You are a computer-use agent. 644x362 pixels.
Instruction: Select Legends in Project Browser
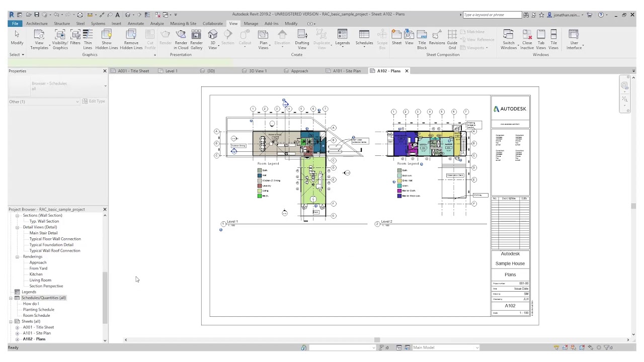tap(29, 292)
